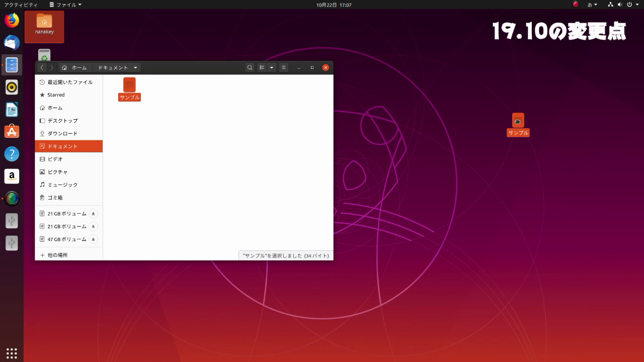Toggle list view in the Files toolbar
The width and height of the screenshot is (644, 362).
pos(261,67)
